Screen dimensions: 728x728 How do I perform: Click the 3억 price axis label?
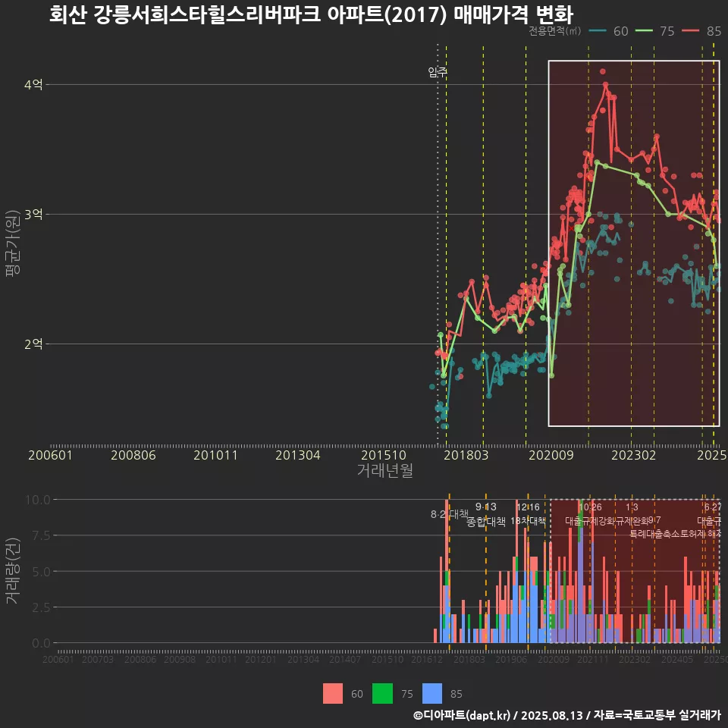click(33, 215)
